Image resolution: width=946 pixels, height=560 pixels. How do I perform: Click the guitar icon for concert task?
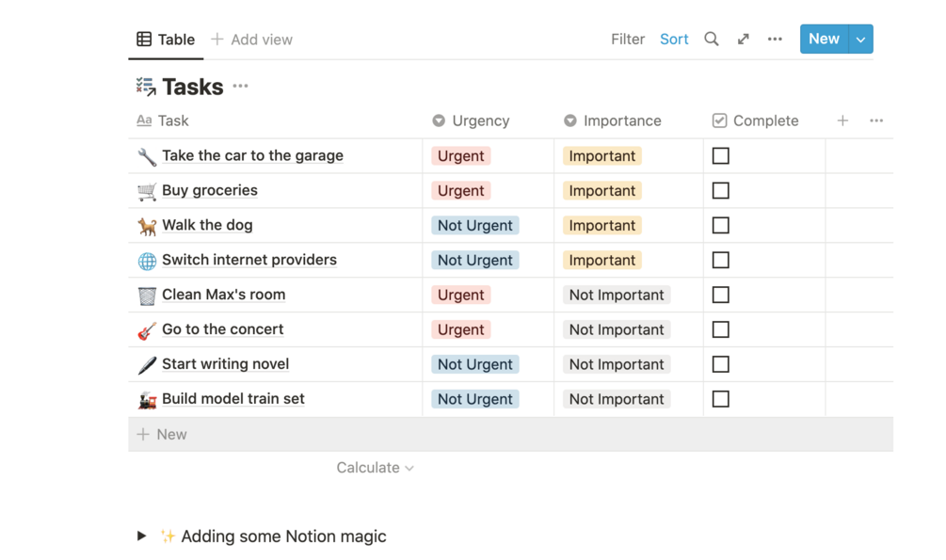[x=147, y=330]
